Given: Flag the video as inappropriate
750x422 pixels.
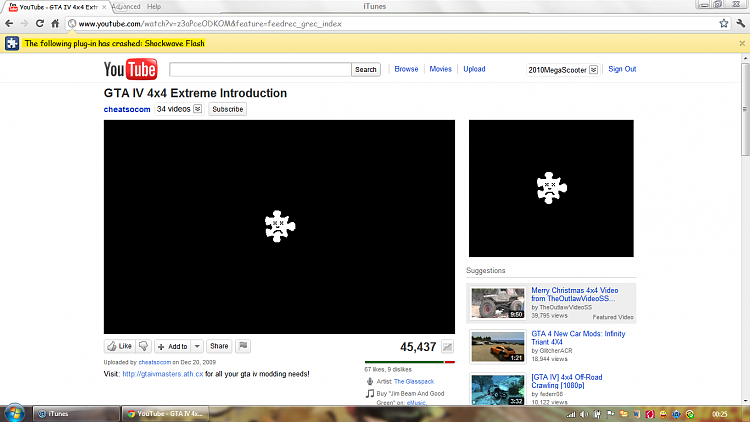Looking at the screenshot, I should coord(243,346).
